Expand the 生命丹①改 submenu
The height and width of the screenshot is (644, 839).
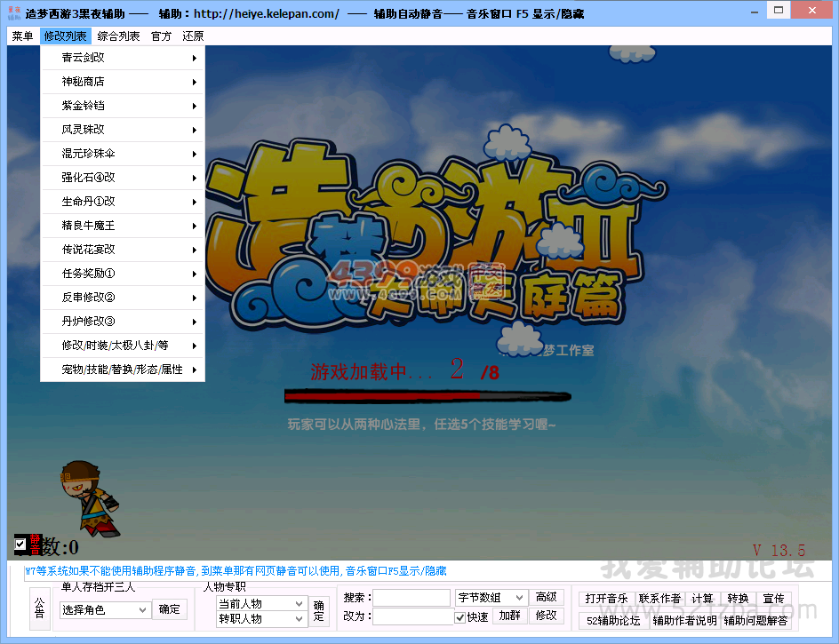pyautogui.click(x=123, y=202)
